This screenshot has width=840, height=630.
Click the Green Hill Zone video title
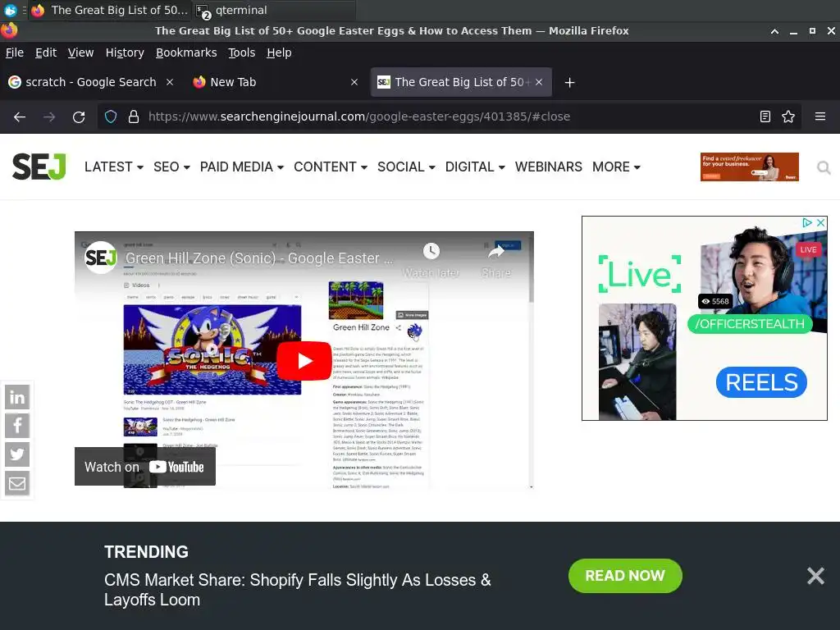click(258, 258)
